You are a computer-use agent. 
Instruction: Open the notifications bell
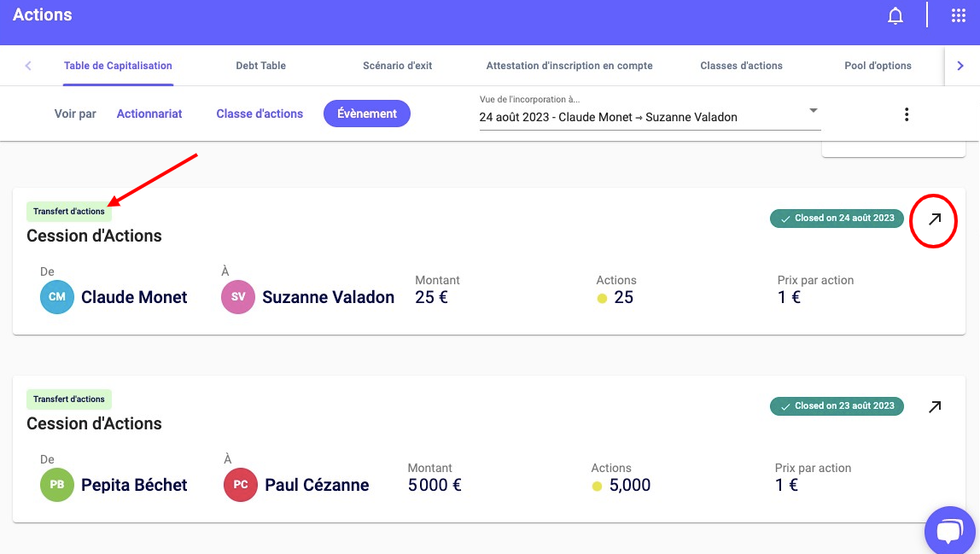(895, 16)
